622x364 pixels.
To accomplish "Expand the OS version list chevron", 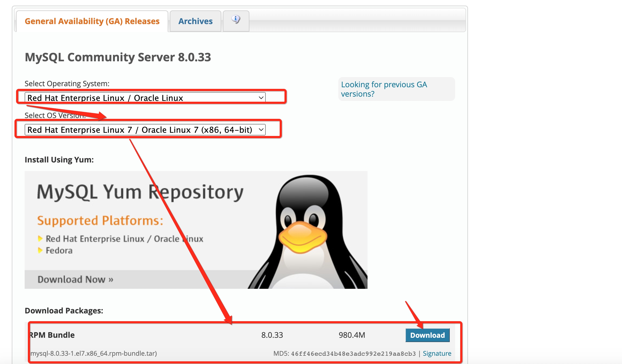I will (x=261, y=130).
